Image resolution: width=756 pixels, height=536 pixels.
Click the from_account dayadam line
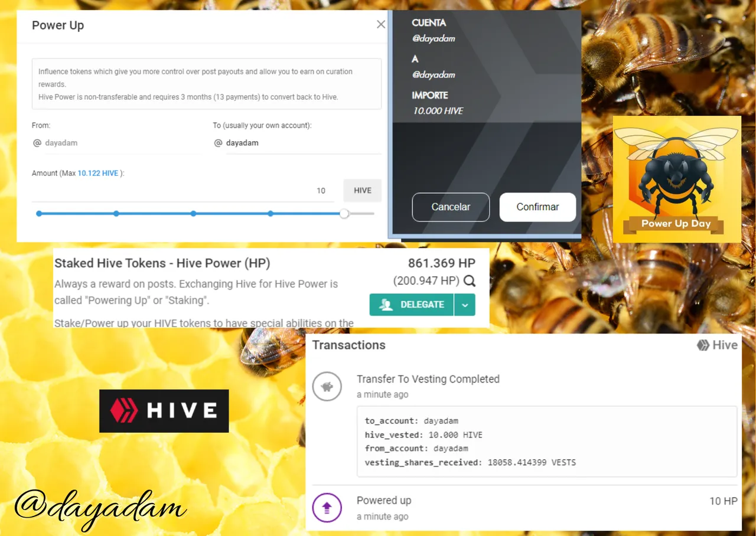click(416, 449)
